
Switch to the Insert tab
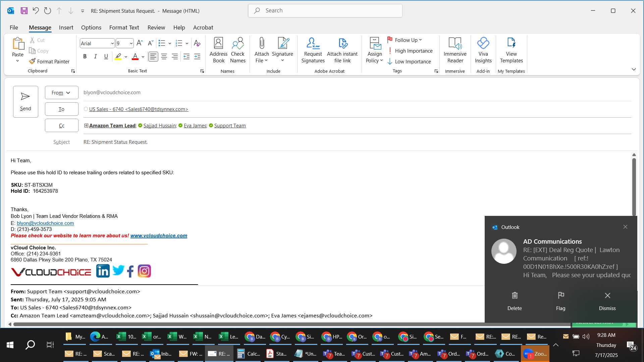pos(66,27)
